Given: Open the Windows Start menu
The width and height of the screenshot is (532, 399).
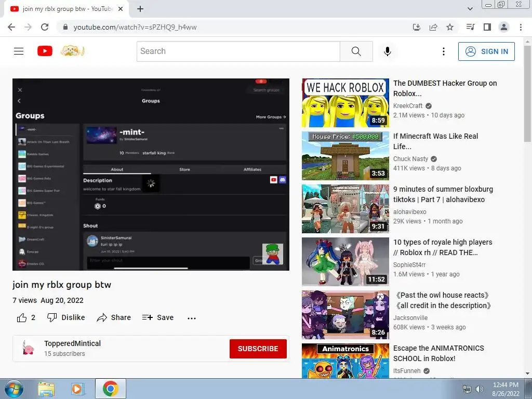Looking at the screenshot, I should pyautogui.click(x=14, y=389).
